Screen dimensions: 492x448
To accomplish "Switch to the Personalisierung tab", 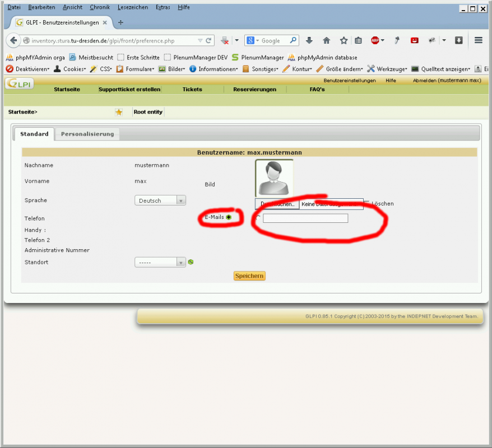I will click(x=86, y=134).
